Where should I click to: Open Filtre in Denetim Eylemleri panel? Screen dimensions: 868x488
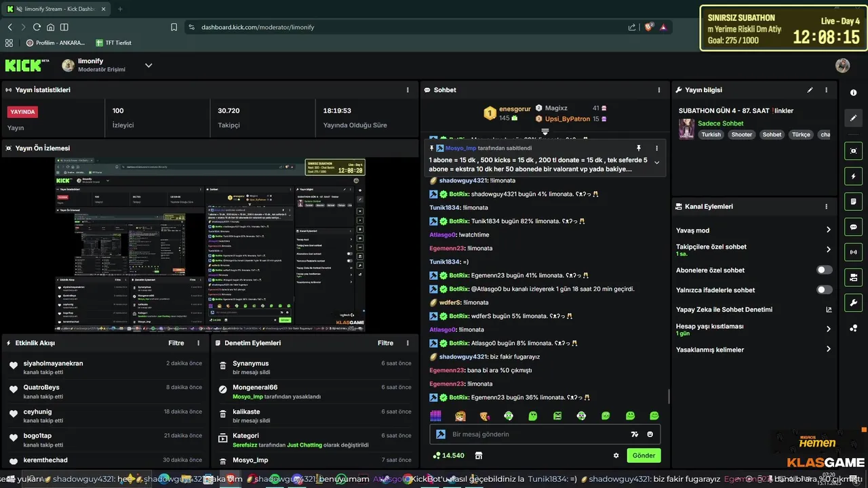coord(386,343)
